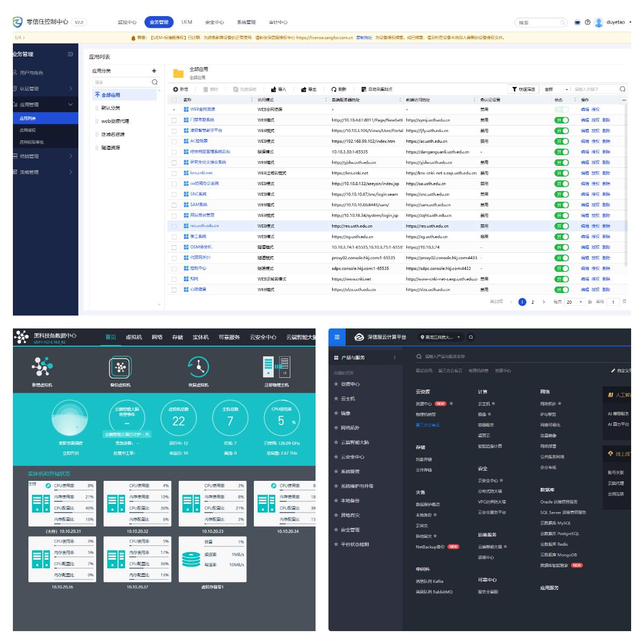This screenshot has width=644, height=644.
Task: Click the 迁移物理主机 server icon
Action: click(276, 367)
